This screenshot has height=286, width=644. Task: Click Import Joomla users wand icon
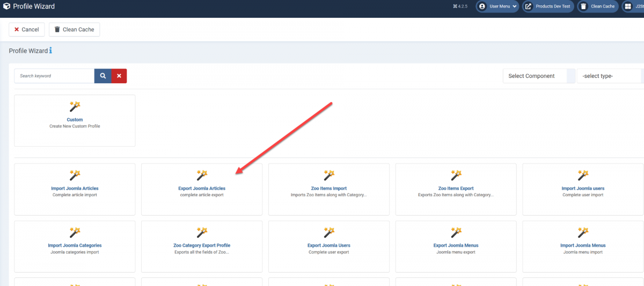click(x=583, y=175)
